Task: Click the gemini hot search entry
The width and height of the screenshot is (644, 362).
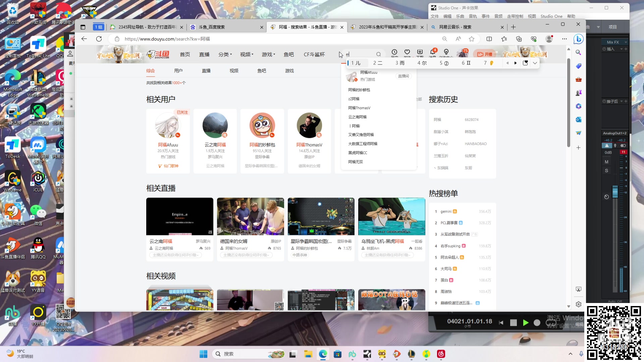Action: [x=446, y=212]
